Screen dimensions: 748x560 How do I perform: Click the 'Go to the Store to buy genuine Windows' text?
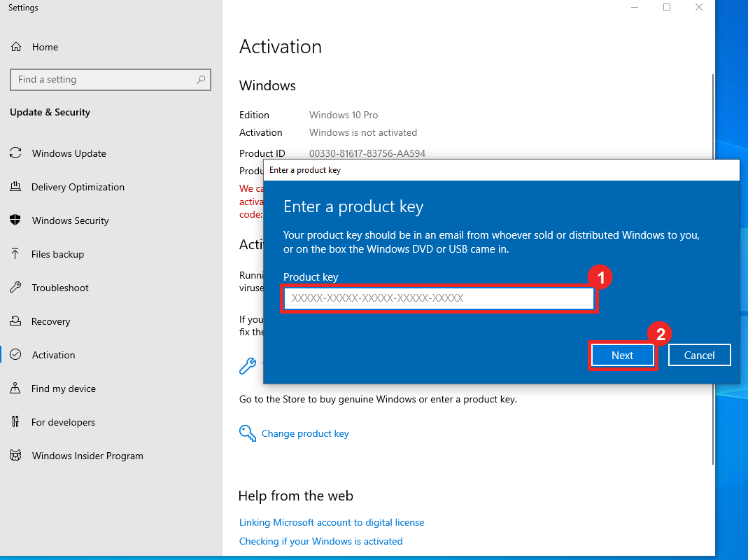[x=378, y=399]
